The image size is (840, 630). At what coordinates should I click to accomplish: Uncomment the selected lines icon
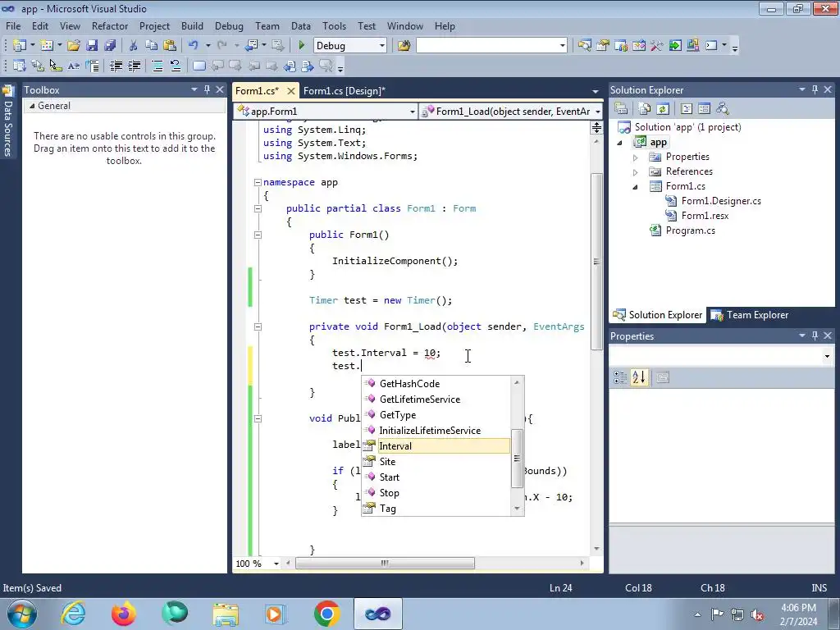tap(176, 66)
